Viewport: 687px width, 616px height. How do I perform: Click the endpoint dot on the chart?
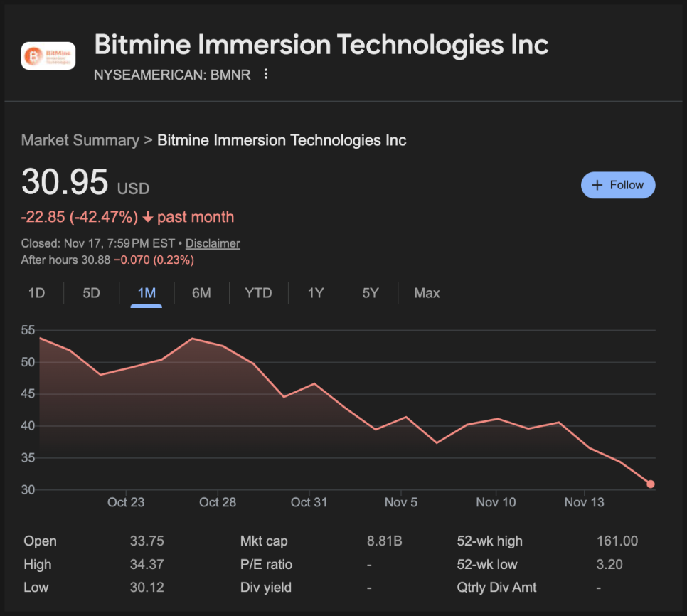650,484
